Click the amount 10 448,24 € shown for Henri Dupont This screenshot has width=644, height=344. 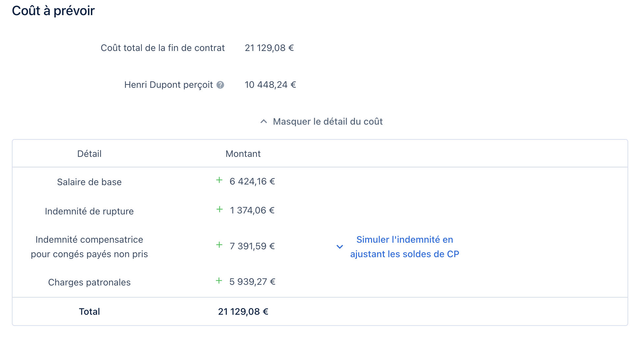click(270, 85)
